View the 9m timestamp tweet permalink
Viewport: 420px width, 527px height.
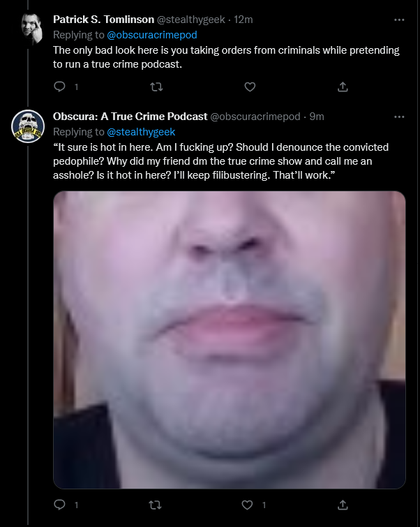[317, 117]
